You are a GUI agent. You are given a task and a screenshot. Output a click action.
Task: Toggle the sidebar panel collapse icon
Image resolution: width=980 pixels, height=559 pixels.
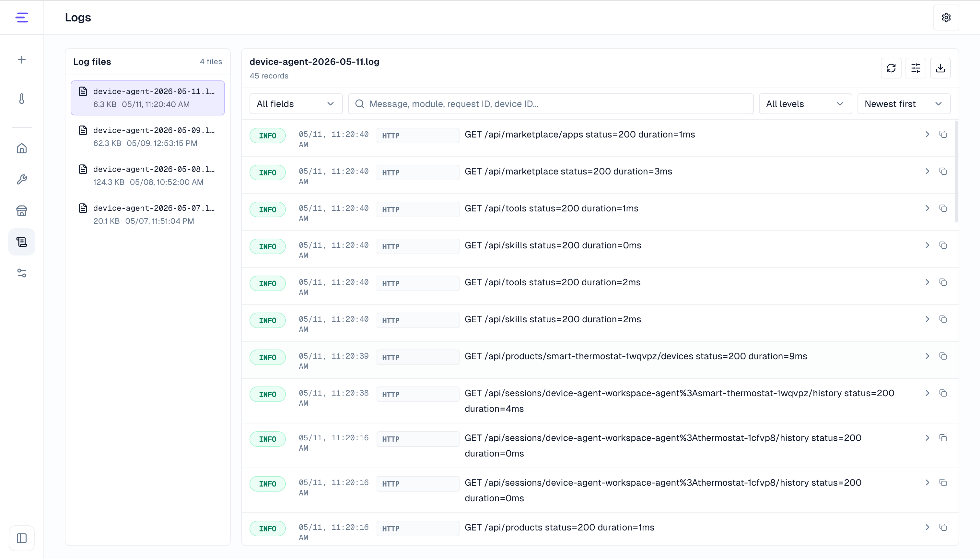pyautogui.click(x=21, y=538)
